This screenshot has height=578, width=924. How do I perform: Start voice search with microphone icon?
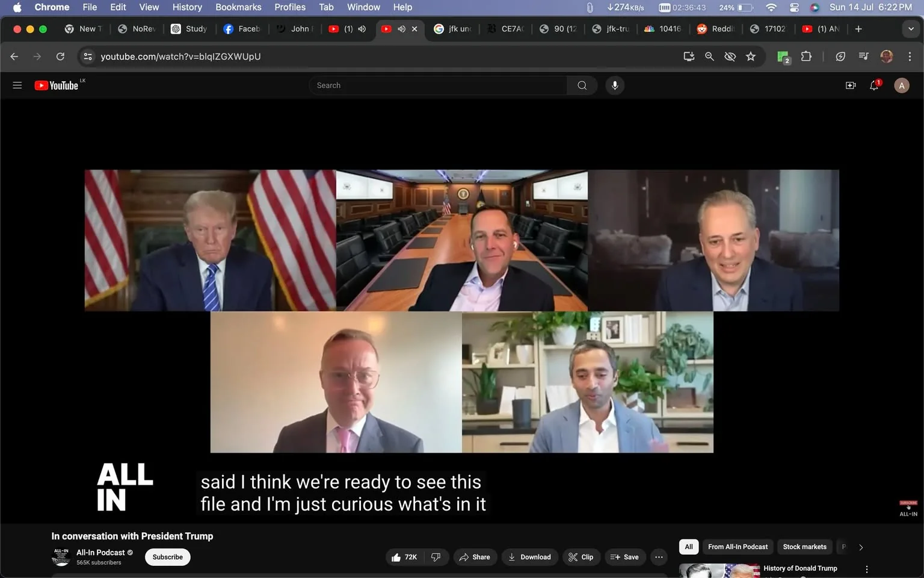pyautogui.click(x=615, y=85)
